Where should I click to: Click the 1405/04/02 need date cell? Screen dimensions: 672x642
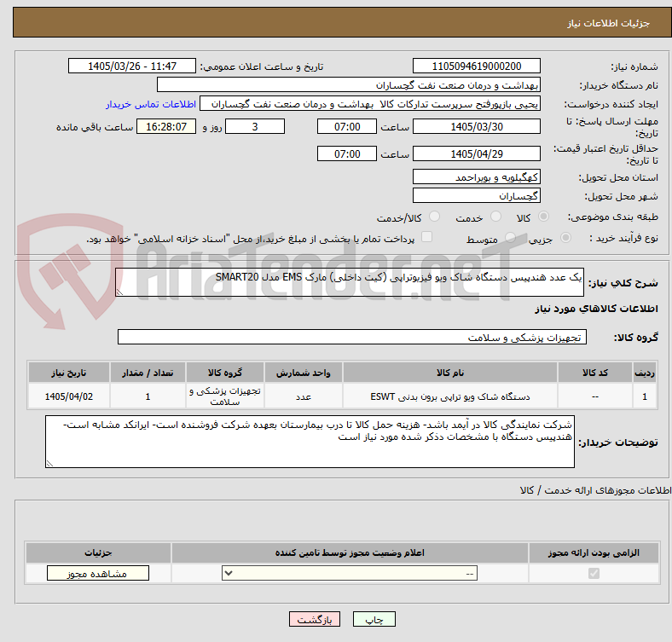point(69,396)
